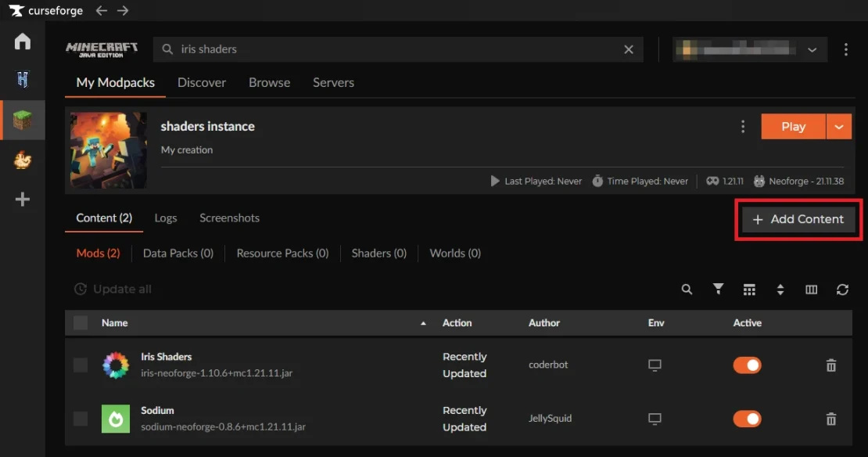Refresh the mods list

pyautogui.click(x=842, y=290)
